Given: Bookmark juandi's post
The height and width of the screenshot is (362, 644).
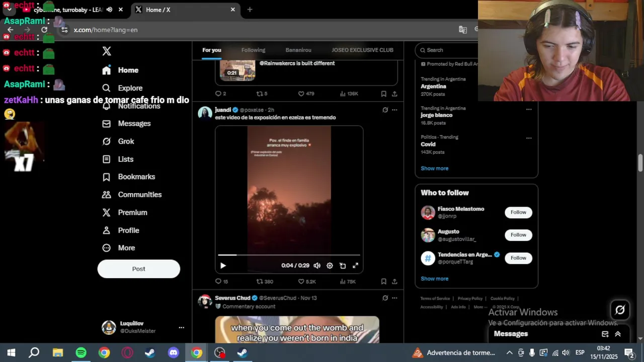Looking at the screenshot, I should pos(383,282).
